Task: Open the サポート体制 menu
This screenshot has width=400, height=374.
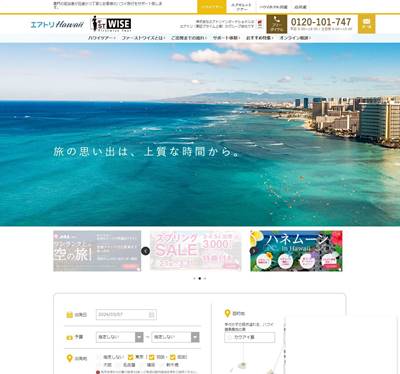Action: point(226,38)
